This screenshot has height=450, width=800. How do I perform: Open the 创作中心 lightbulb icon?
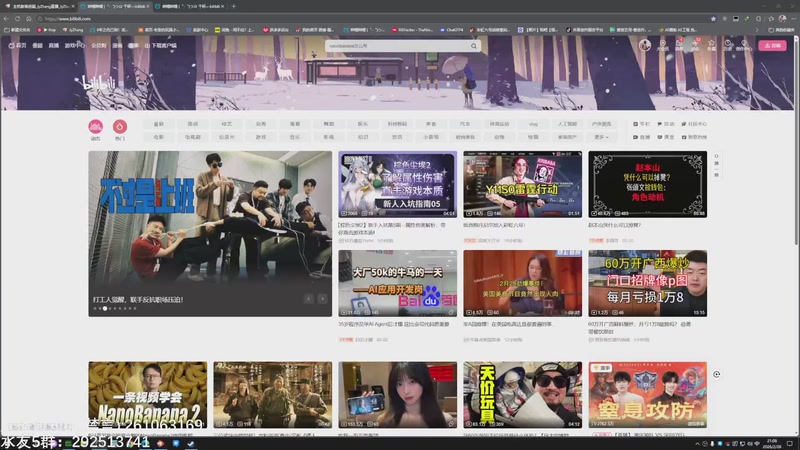point(744,45)
